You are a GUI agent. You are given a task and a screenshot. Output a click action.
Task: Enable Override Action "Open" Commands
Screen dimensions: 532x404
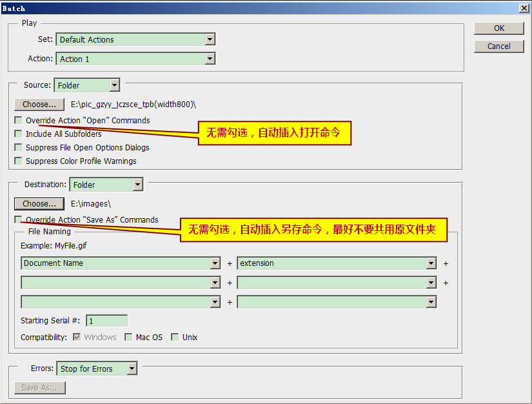tap(19, 121)
